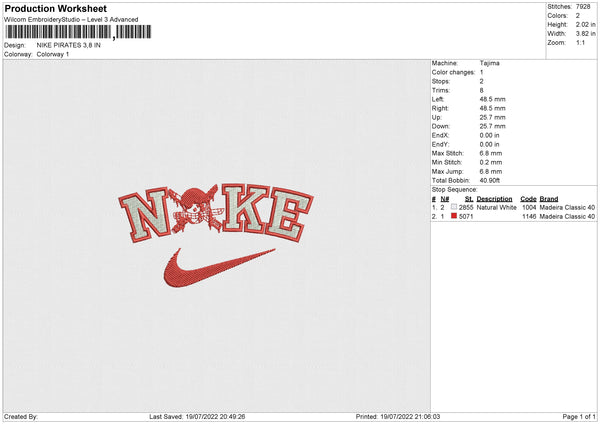Select the stitch count "7928"

[583, 7]
